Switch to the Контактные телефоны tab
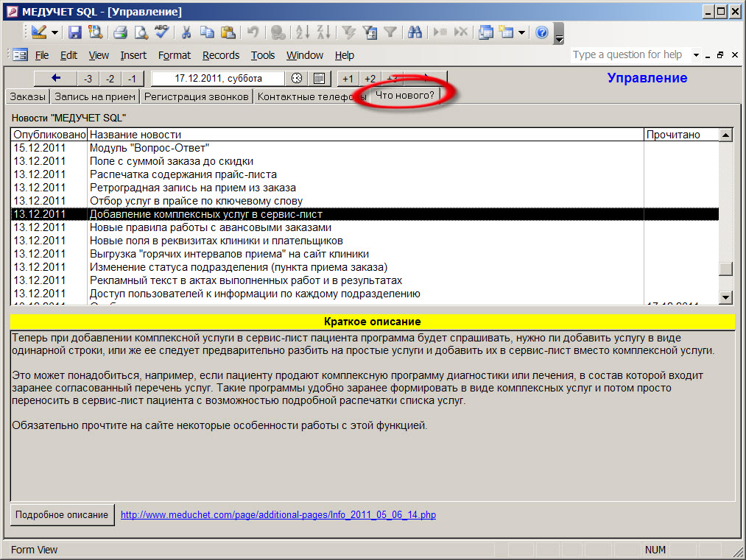Viewport: 746px width, 560px height. pos(312,96)
